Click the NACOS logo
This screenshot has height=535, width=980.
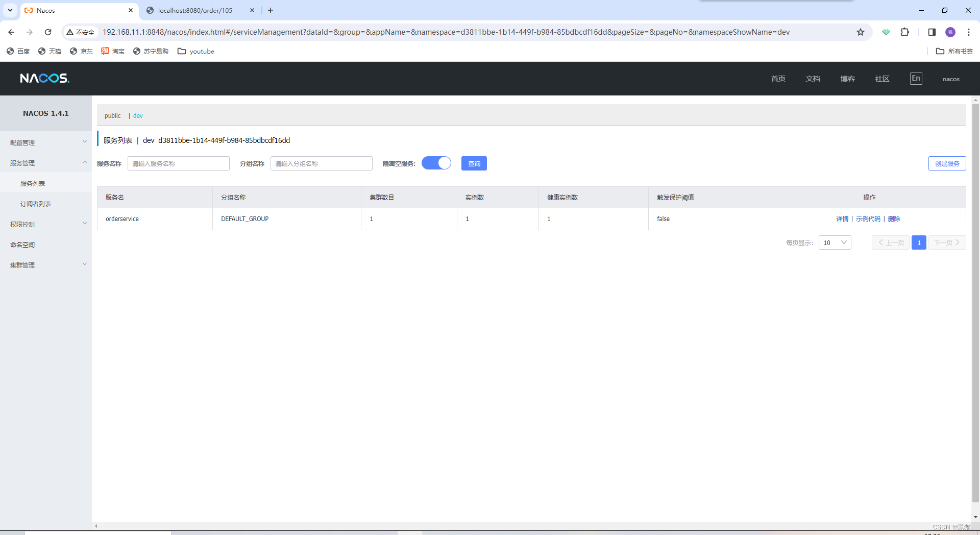tap(44, 78)
